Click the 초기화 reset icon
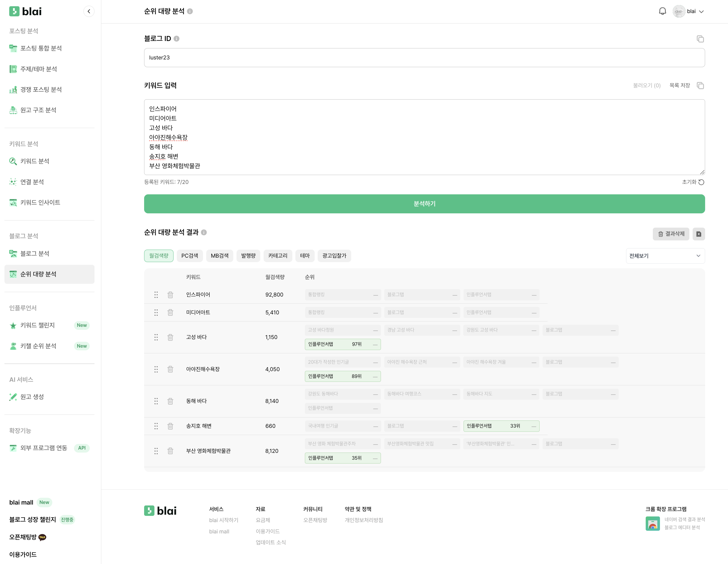728x564 pixels. click(701, 182)
